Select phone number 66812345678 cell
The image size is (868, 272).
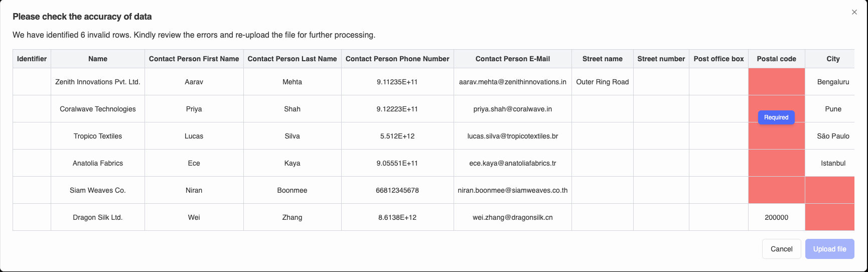[397, 190]
